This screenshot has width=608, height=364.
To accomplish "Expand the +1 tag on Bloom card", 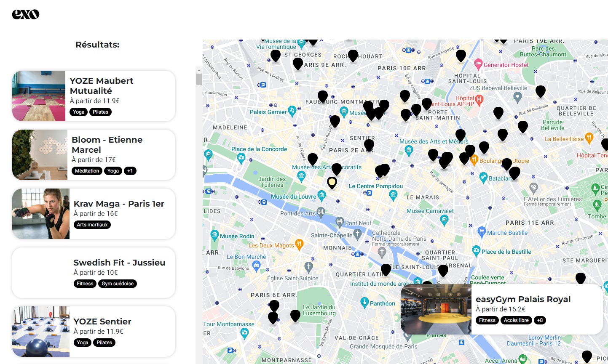I will 130,171.
